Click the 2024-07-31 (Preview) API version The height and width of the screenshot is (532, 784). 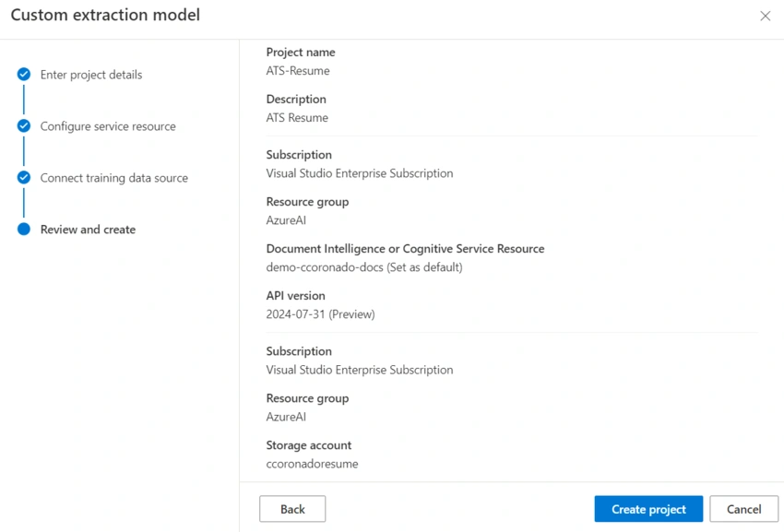pos(320,314)
